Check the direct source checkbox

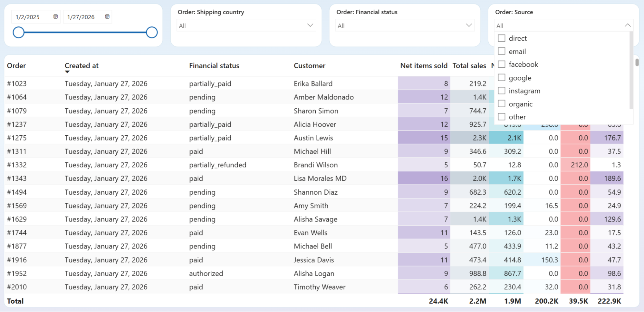(502, 38)
